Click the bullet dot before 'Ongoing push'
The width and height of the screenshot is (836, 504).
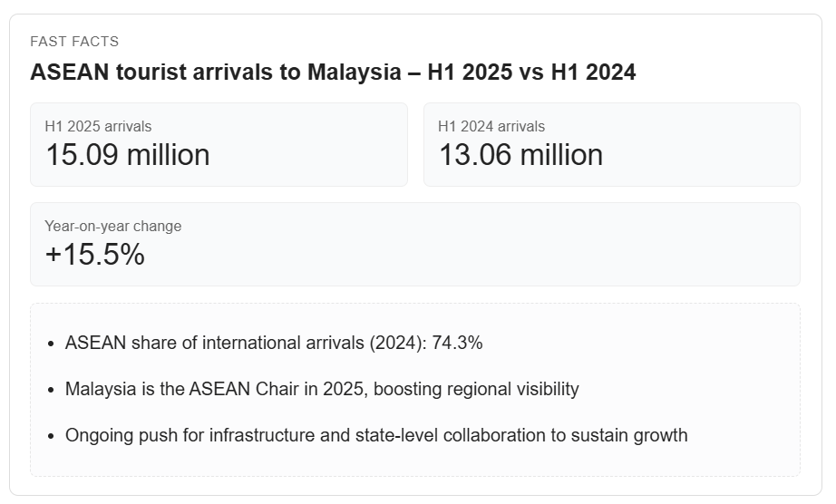(x=51, y=436)
